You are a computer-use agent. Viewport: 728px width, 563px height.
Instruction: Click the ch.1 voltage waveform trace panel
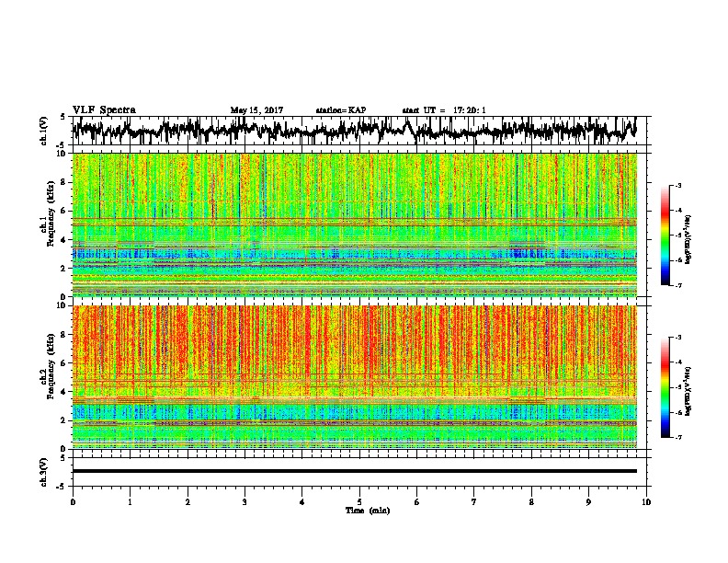(x=358, y=131)
